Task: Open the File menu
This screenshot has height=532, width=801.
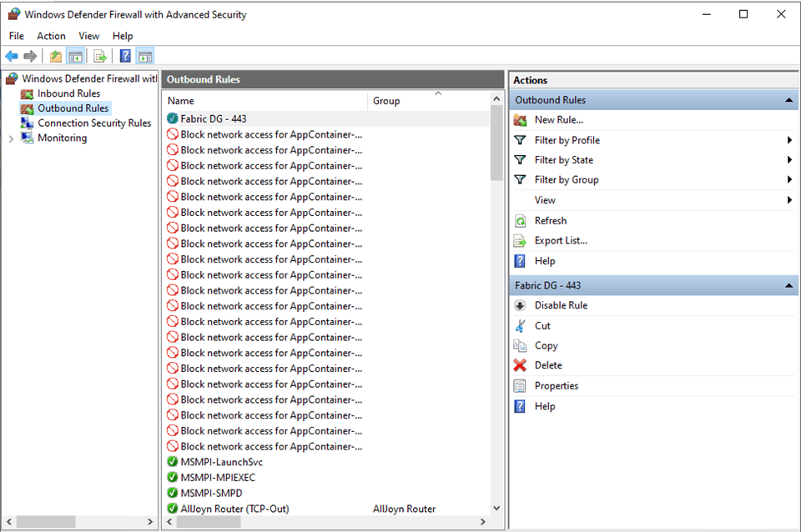Action: click(17, 36)
